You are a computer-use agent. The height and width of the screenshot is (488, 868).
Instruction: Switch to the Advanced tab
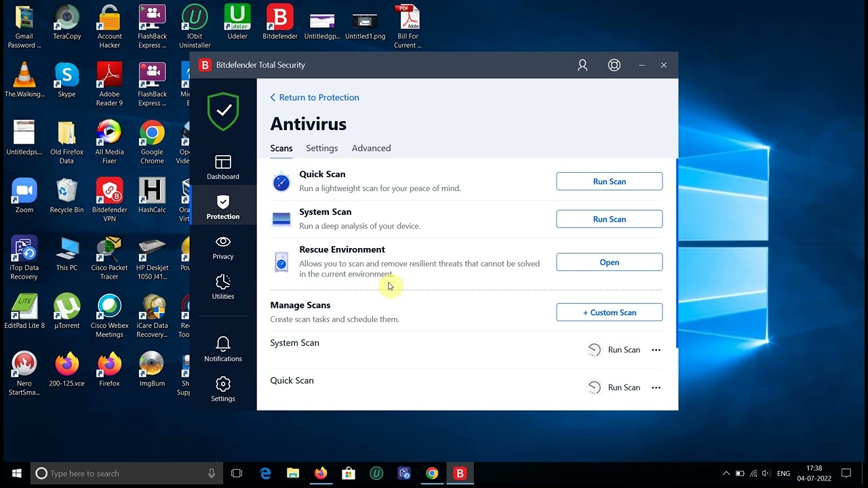(371, 148)
